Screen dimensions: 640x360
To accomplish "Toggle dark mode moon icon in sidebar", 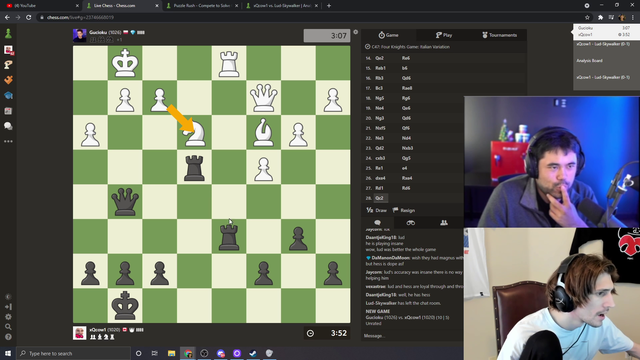I will pos(8,297).
